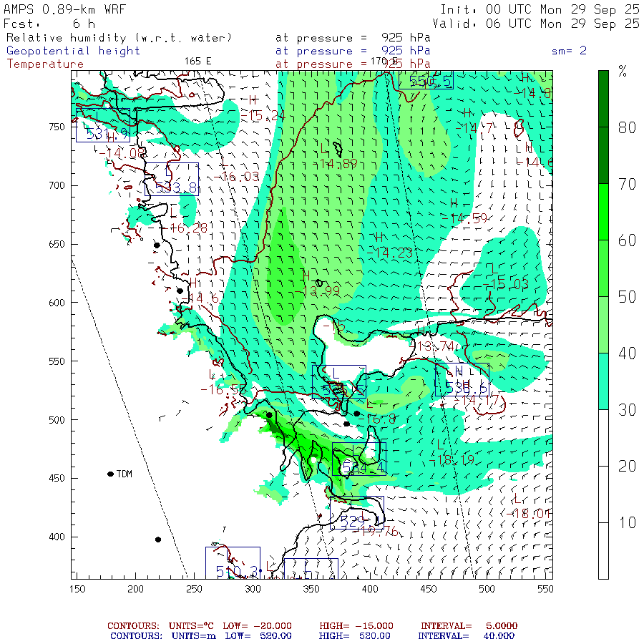
Task: Click the red 'Temperature' label
Action: click(45, 64)
